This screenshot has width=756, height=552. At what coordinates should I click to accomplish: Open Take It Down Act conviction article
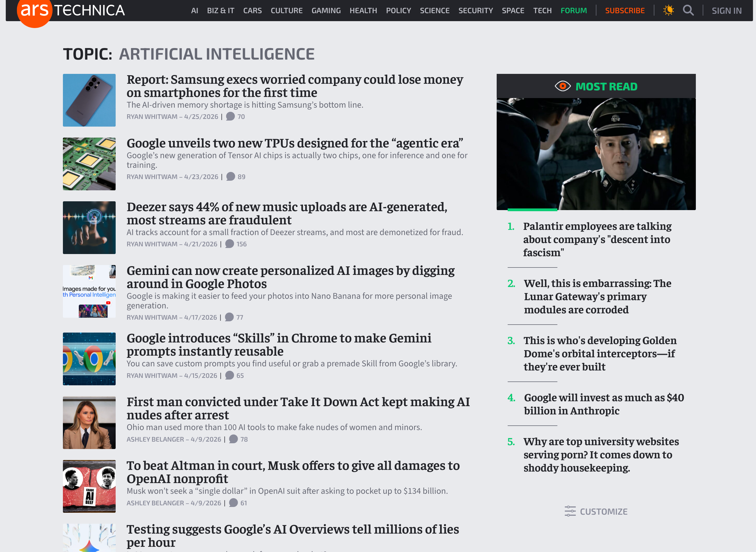298,408
